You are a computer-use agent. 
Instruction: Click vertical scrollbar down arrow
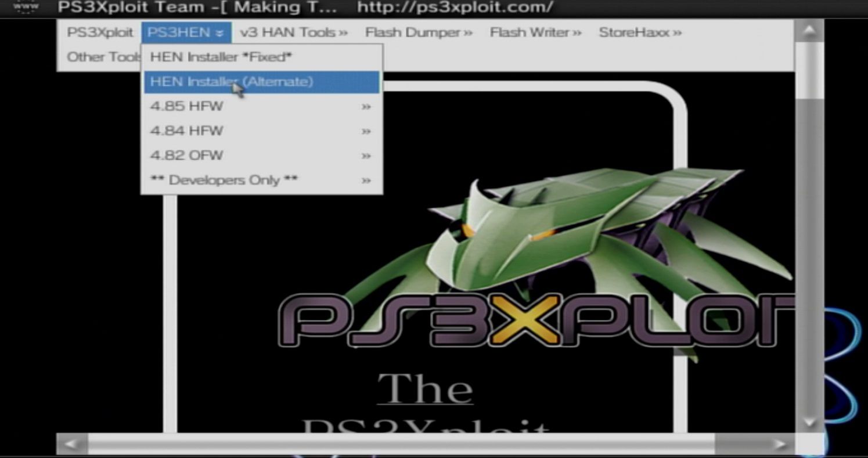point(809,421)
